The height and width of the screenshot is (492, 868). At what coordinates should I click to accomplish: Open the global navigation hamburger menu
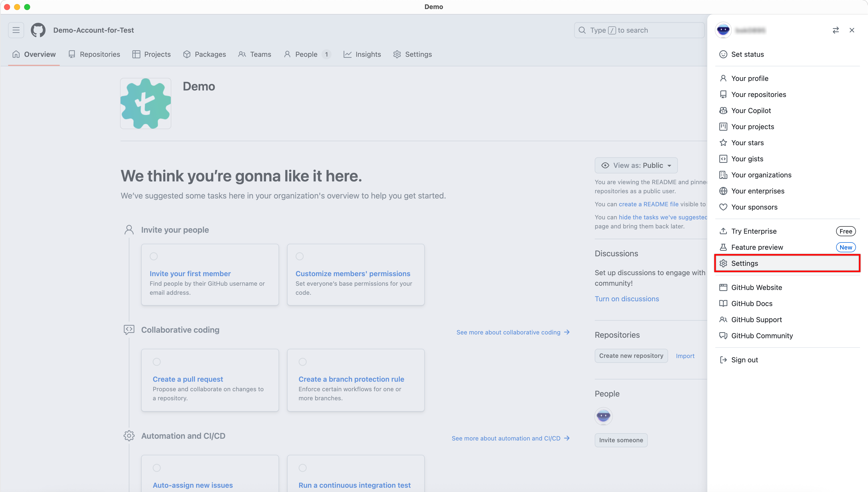16,30
